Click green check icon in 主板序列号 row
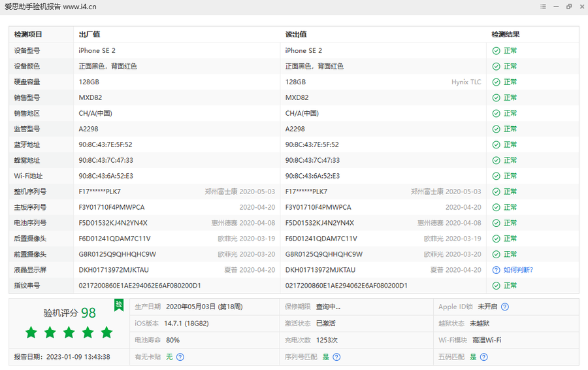This screenshot has width=588, height=370. [496, 207]
